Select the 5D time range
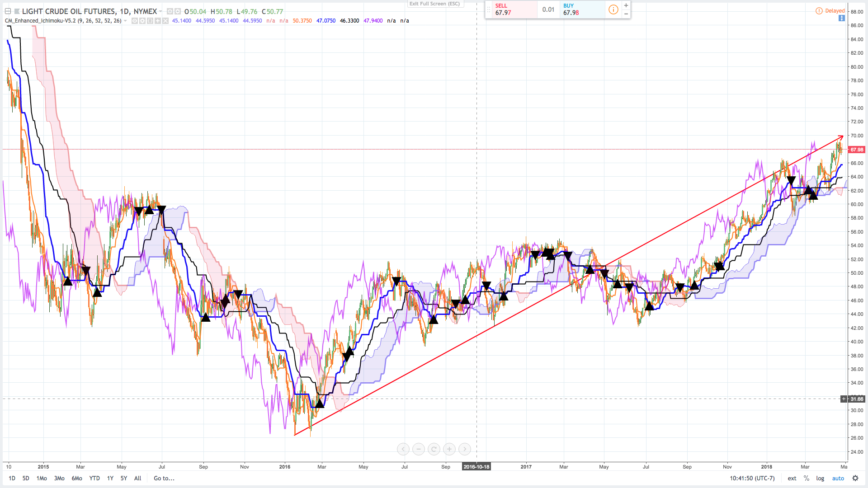 (x=26, y=478)
